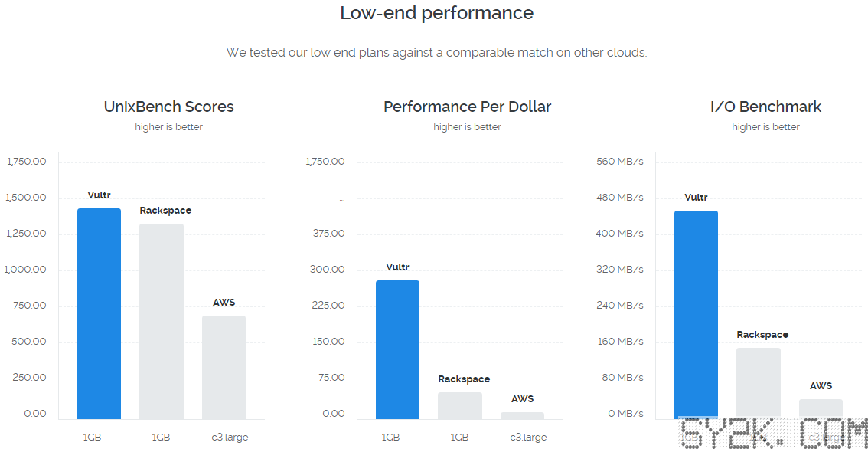Click the AWS bar in I/O Benchmark chart

(821, 409)
